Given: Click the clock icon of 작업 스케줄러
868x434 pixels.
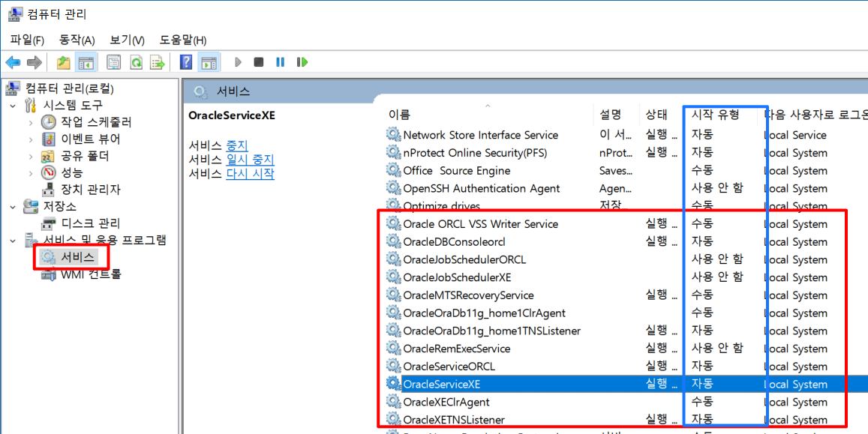Looking at the screenshot, I should [49, 122].
